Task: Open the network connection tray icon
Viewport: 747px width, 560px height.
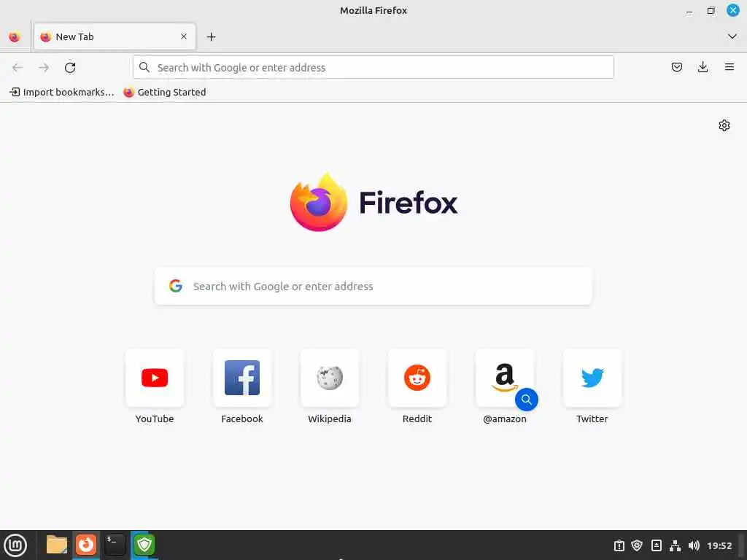Action: coord(675,545)
